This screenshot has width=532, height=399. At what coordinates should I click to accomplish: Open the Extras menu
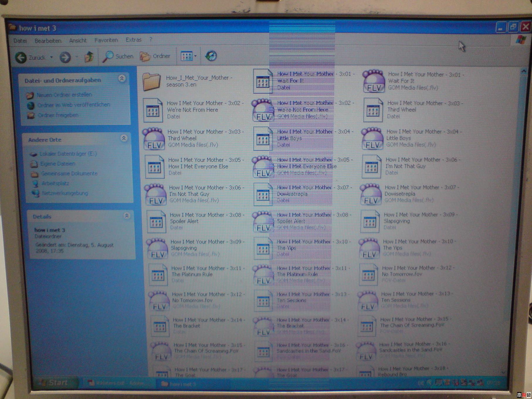click(x=133, y=40)
